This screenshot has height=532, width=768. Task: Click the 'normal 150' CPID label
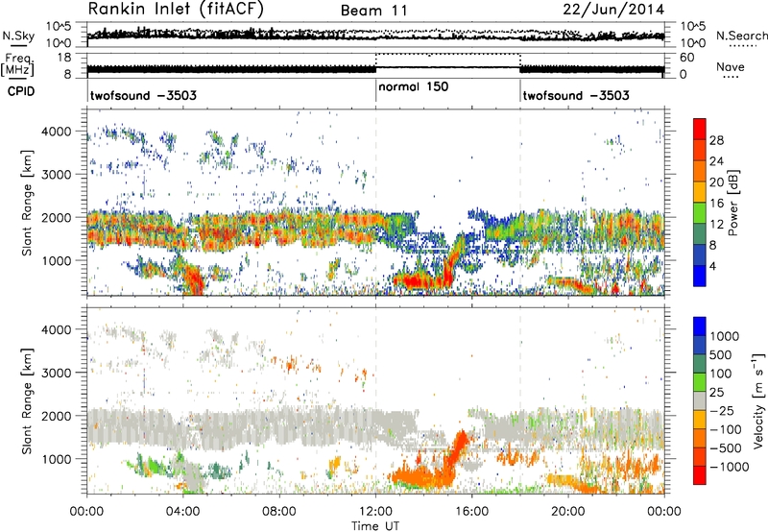(x=414, y=86)
